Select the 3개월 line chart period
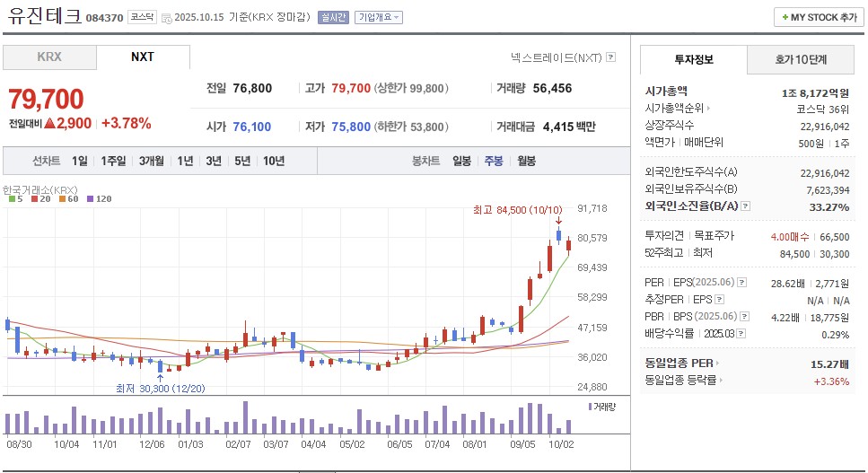 click(152, 161)
